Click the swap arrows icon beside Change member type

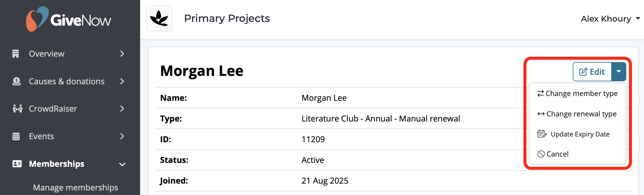(x=540, y=93)
